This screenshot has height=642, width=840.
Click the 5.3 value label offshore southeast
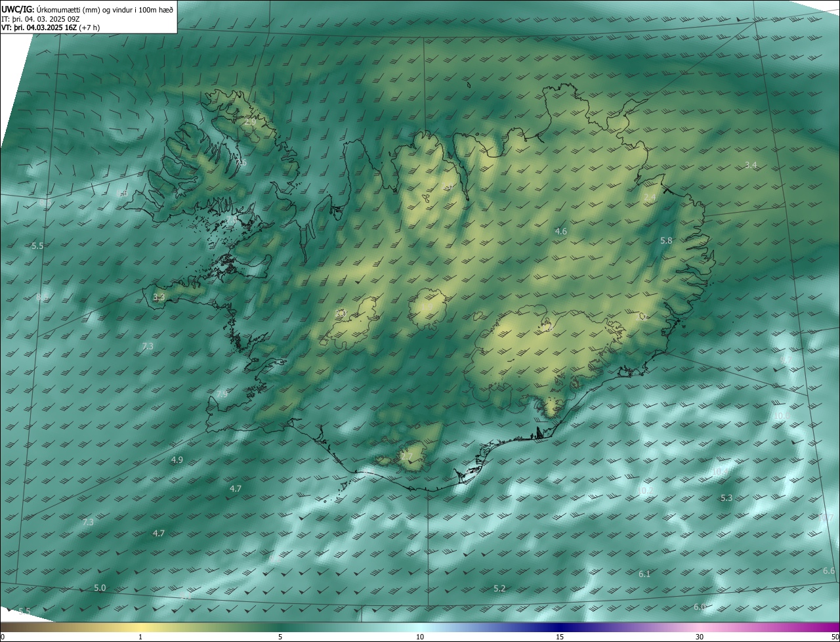coord(726,498)
